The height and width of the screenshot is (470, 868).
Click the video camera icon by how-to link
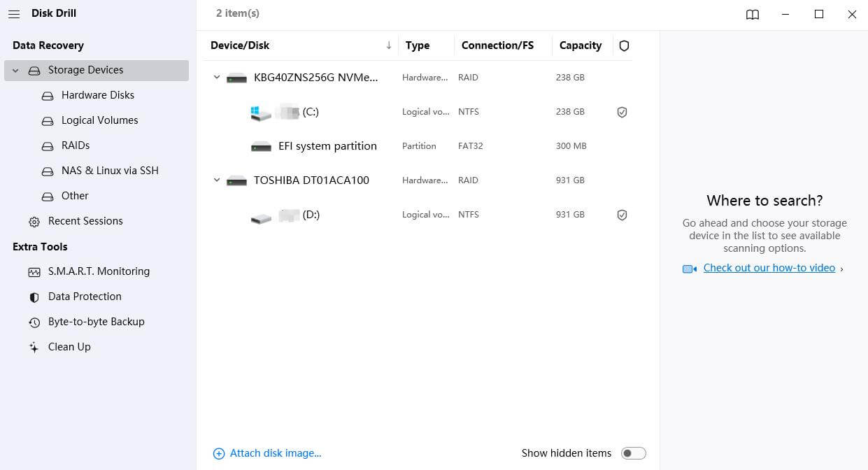pos(690,269)
